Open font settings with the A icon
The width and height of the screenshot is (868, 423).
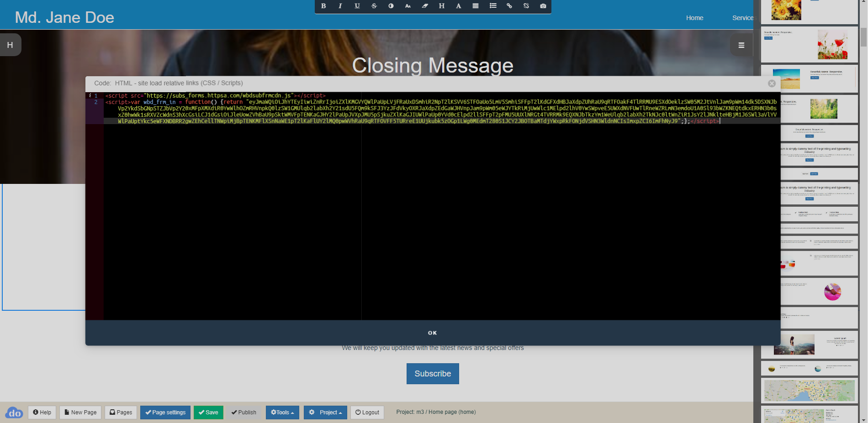pyautogui.click(x=459, y=6)
